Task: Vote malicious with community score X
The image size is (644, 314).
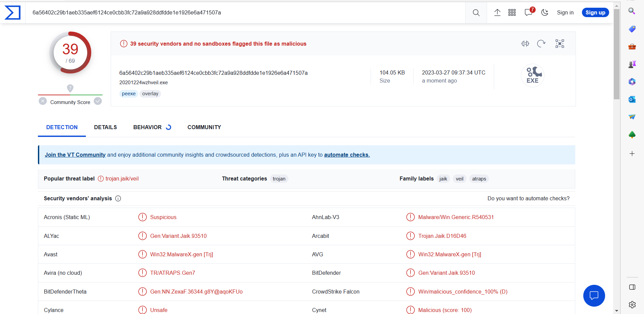Action: [x=43, y=101]
